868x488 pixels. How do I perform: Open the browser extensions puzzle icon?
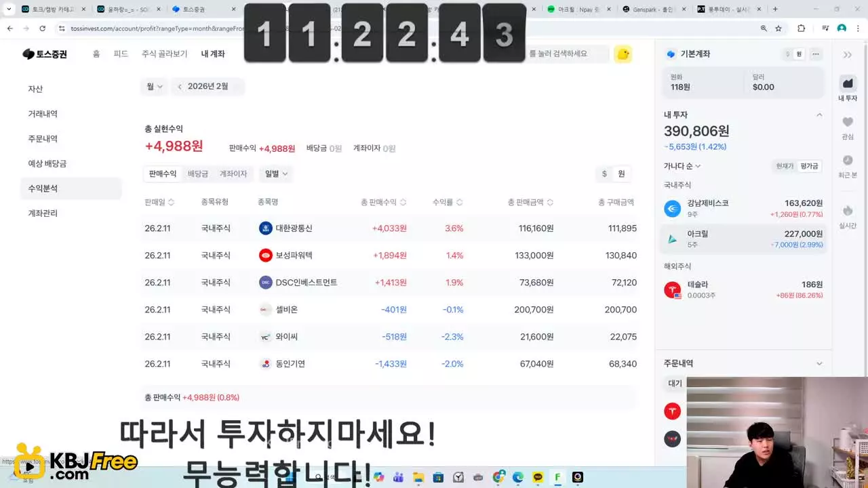(802, 28)
